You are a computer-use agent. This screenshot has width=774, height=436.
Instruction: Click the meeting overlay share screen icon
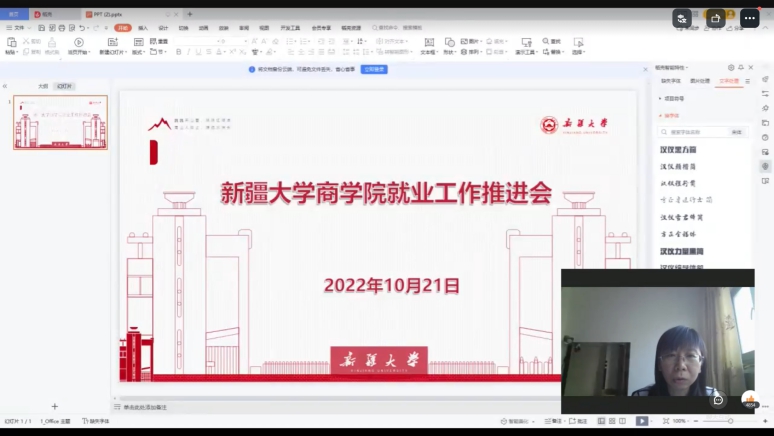coord(715,18)
